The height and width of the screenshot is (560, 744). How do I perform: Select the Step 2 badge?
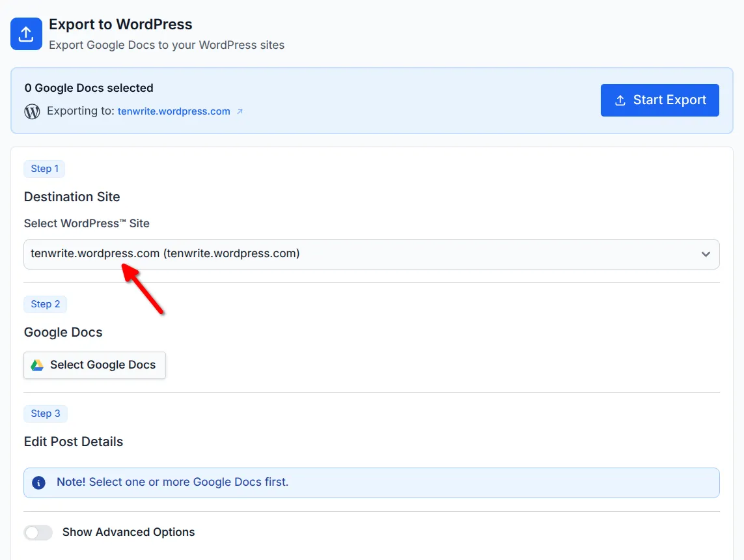tap(45, 304)
